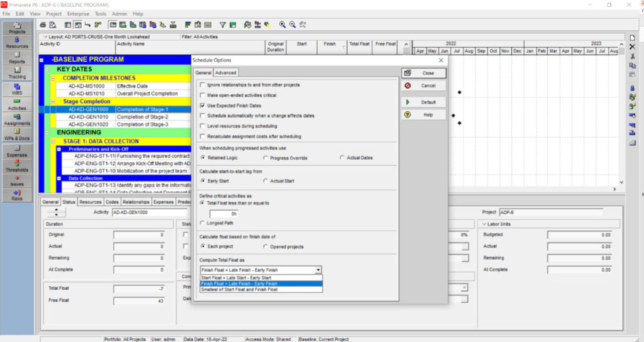Click the Copy icon on right toolbar
This screenshot has width=644, height=342.
pyautogui.click(x=633, y=65)
